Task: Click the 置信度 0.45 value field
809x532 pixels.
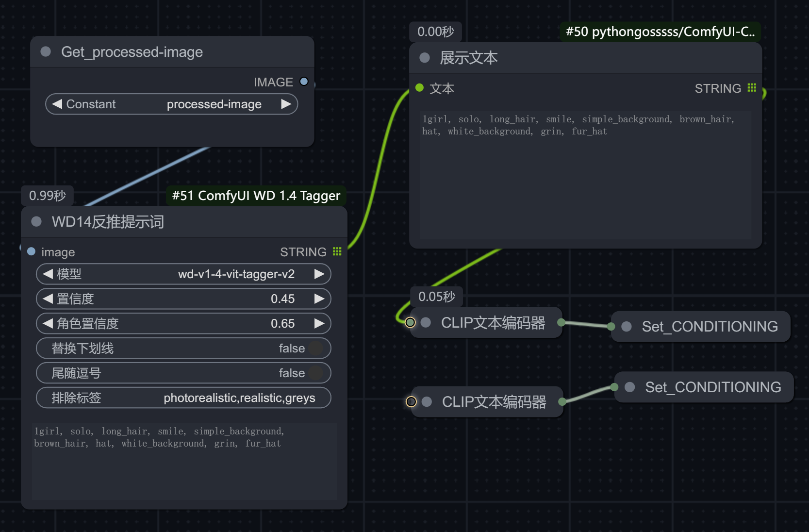Action: 183,299
